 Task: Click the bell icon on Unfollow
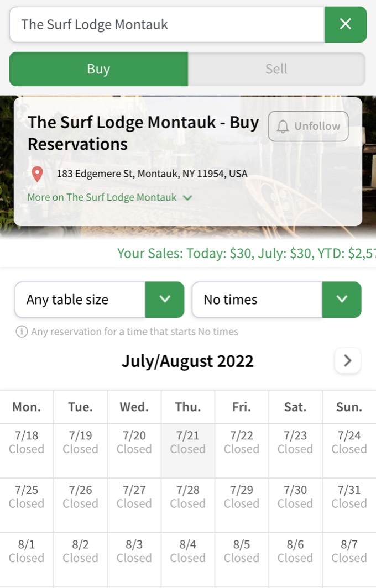click(283, 127)
